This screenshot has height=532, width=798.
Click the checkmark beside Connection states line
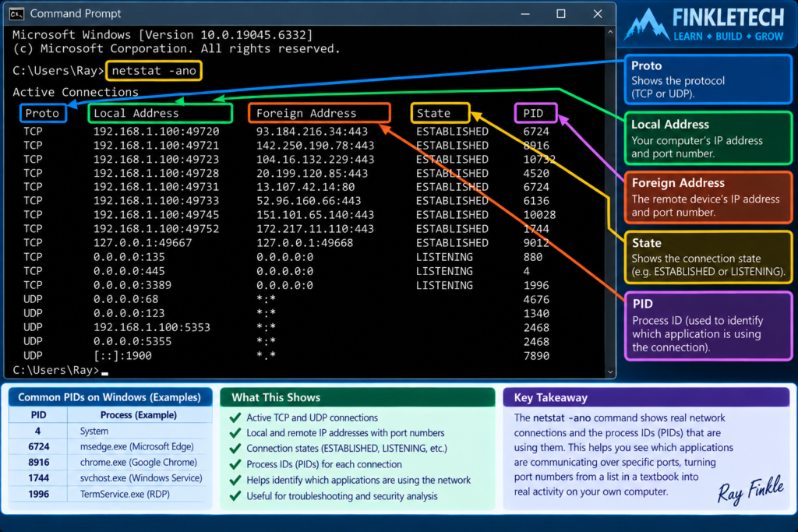click(x=235, y=449)
